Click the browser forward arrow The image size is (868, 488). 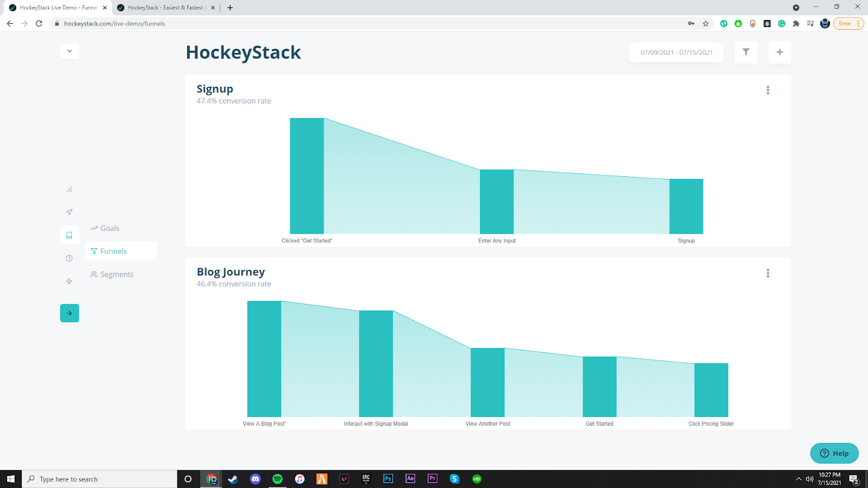coord(24,23)
